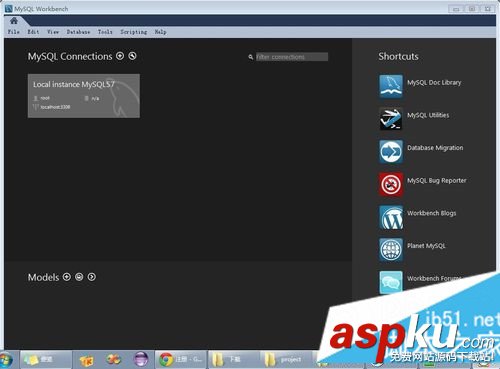The image size is (500, 369).
Task: Click the Database Migration icon
Action: (x=391, y=151)
